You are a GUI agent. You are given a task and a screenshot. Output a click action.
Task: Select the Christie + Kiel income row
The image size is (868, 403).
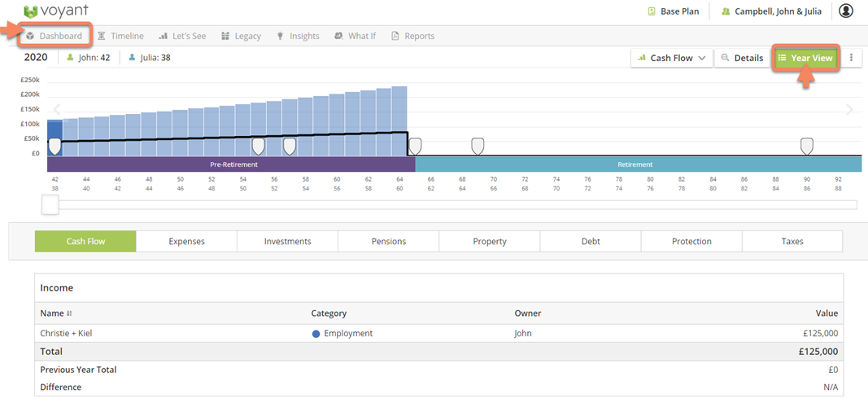438,333
